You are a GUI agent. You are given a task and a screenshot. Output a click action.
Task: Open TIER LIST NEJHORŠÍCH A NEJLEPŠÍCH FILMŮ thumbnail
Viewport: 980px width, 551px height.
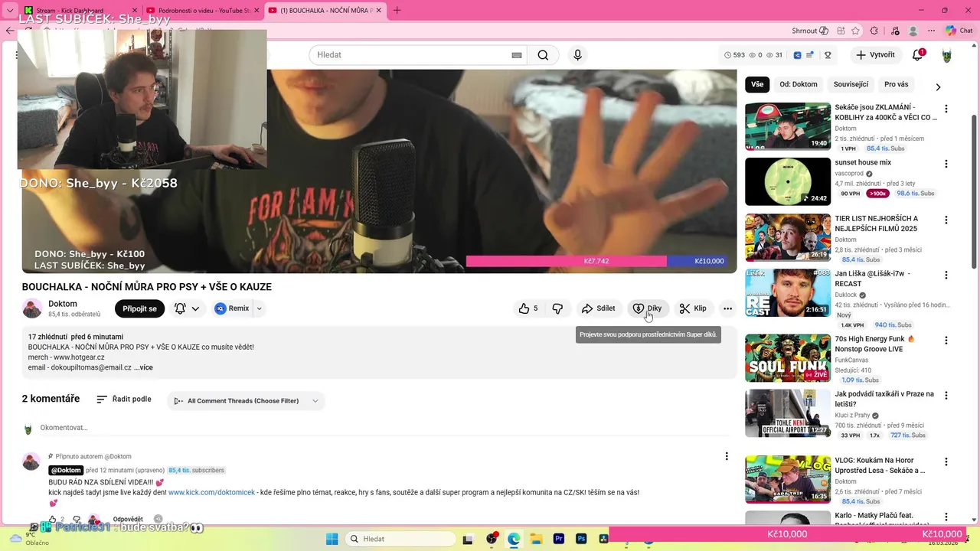click(788, 237)
